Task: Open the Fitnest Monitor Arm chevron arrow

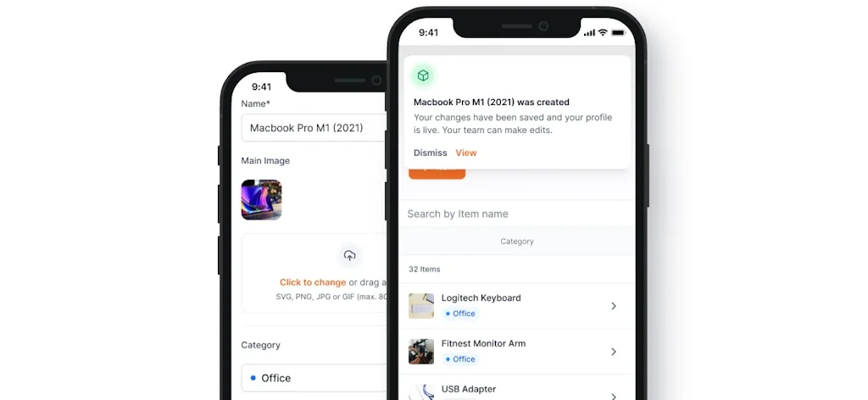Action: pyautogui.click(x=614, y=352)
